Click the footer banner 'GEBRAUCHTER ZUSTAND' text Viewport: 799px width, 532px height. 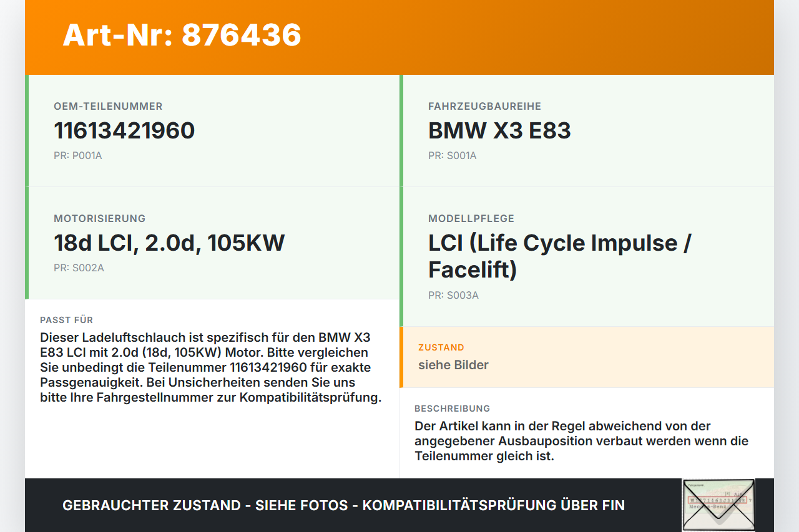(343, 505)
